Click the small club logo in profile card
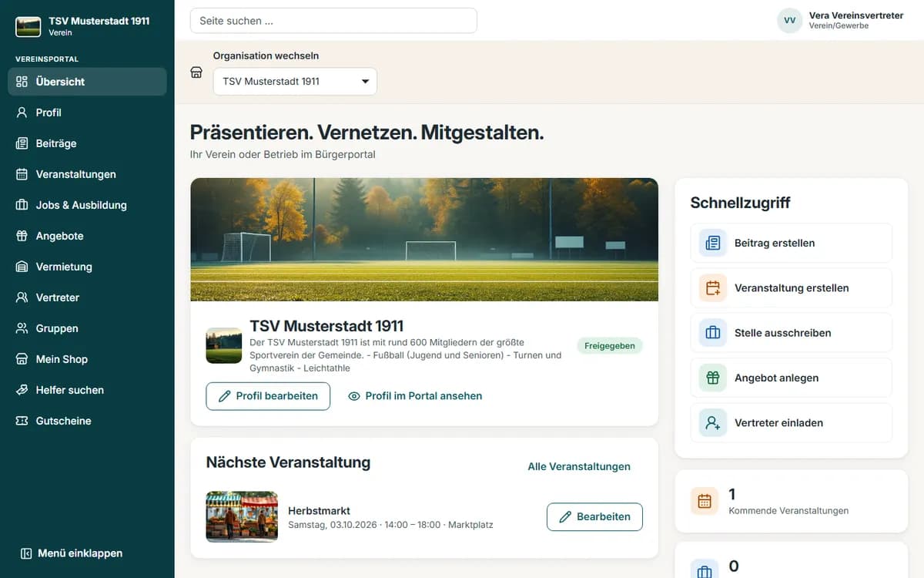The image size is (924, 578). [x=224, y=346]
